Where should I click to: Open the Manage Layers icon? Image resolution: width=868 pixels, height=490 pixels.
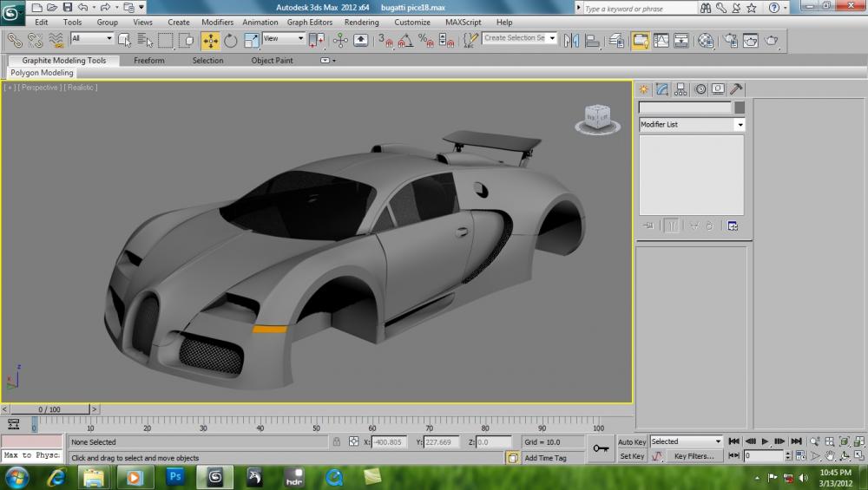coord(616,41)
